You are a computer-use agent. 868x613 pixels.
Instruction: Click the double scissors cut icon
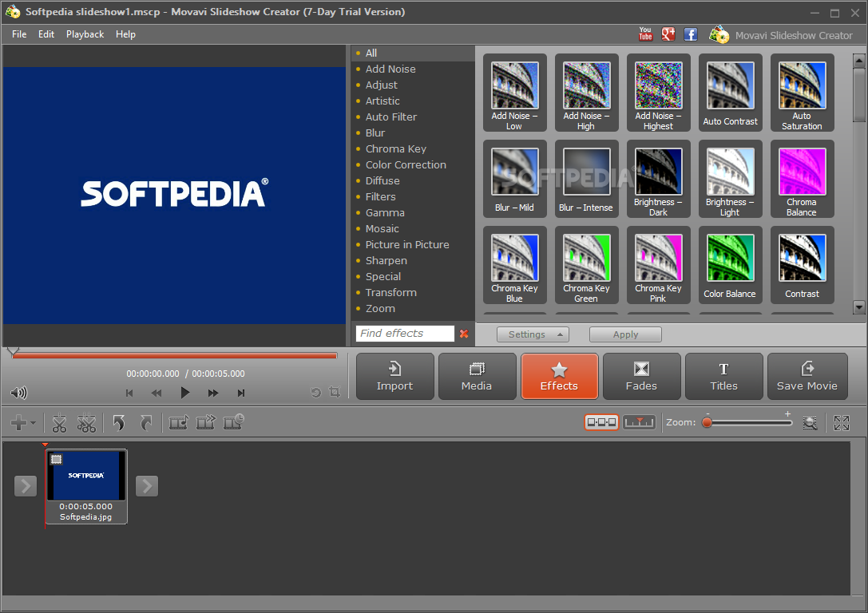coord(86,423)
